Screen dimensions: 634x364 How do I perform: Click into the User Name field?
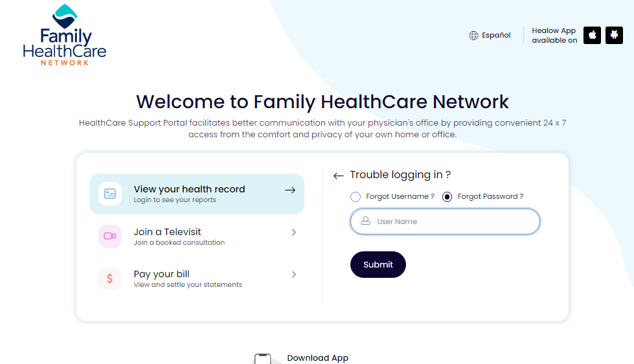(445, 222)
